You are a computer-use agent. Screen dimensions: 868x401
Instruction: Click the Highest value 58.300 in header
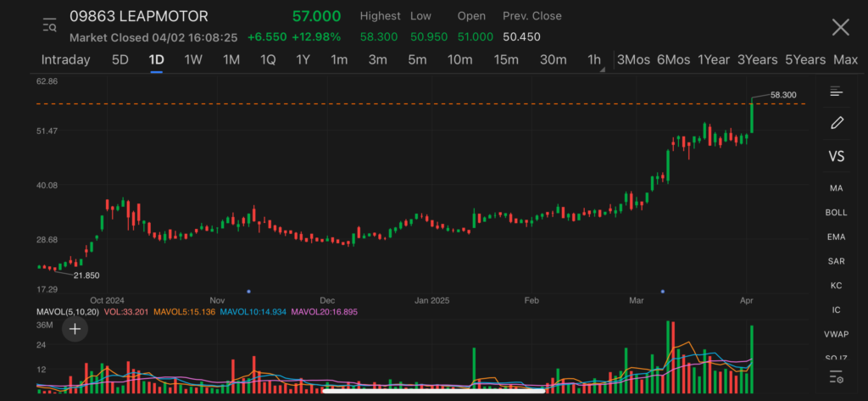tap(379, 37)
